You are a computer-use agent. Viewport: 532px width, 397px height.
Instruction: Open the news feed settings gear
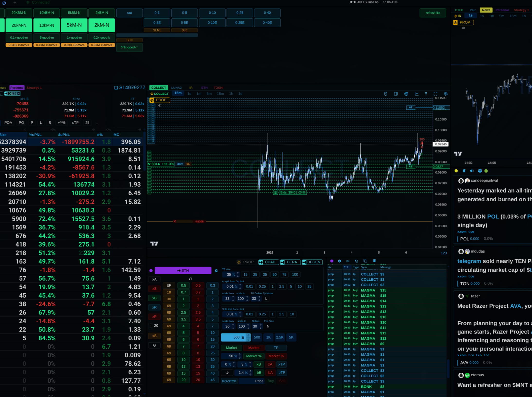coord(480,171)
